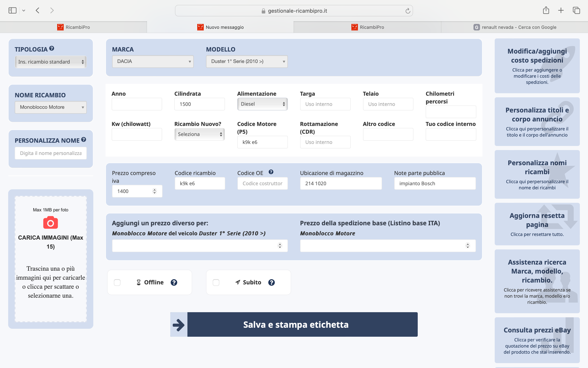Go back with the browser back arrow
Image resolution: width=588 pixels, height=368 pixels.
(37, 10)
